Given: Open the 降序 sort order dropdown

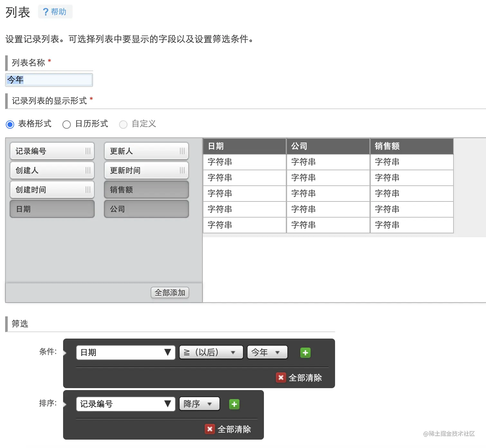Looking at the screenshot, I should click(200, 404).
